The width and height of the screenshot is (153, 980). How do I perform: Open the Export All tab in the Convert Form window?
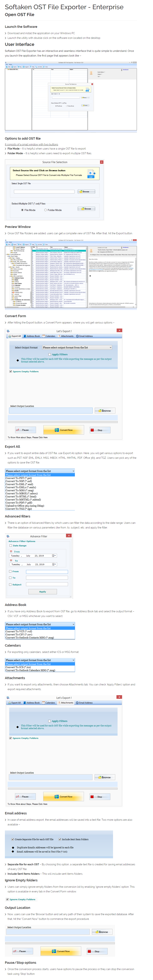pos(14,336)
